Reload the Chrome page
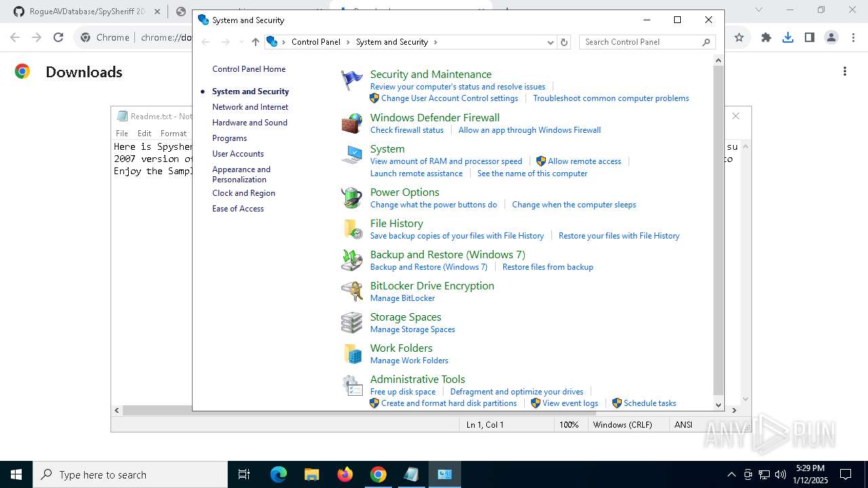This screenshot has width=868, height=488. (58, 38)
